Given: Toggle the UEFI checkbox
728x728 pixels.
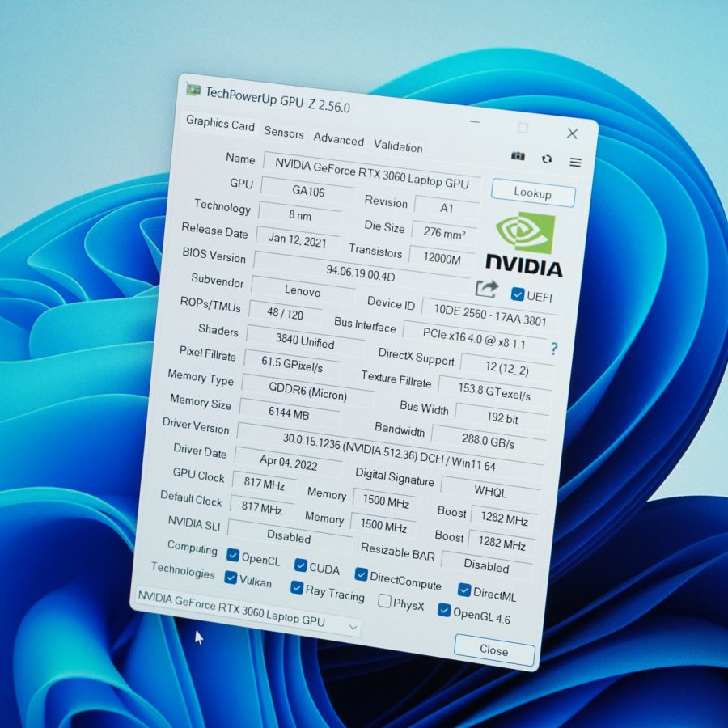Looking at the screenshot, I should [x=517, y=294].
